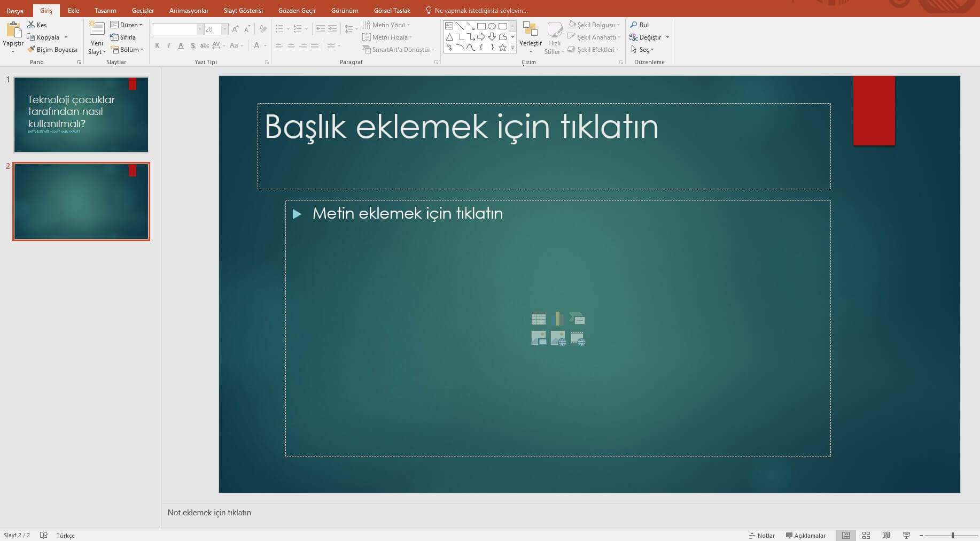Justify the paragraph text

coord(315,45)
